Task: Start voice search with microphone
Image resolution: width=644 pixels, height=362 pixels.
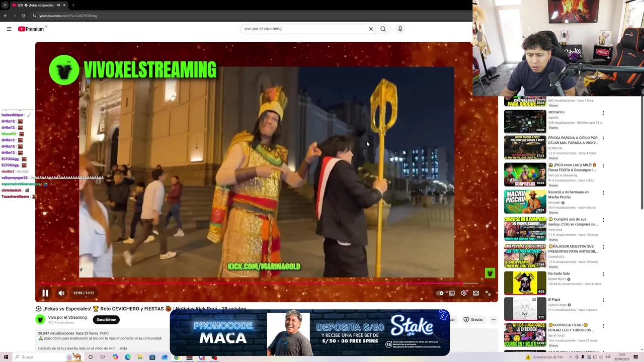Action: pos(400,29)
